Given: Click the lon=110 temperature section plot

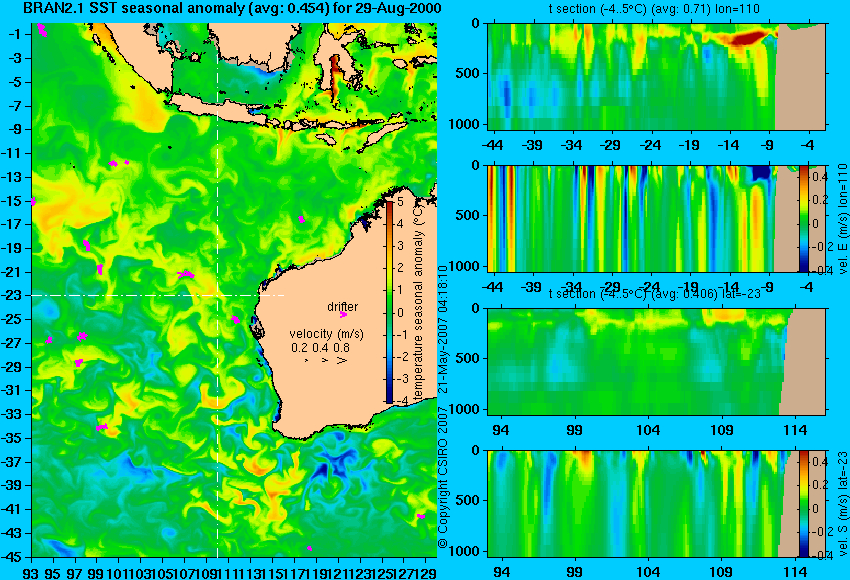Looking at the screenshot, I should tap(656, 76).
